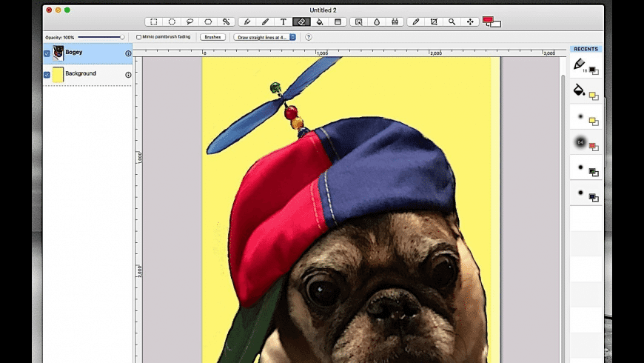Select the paint bucket fill tool
644x363 pixels.
[320, 22]
